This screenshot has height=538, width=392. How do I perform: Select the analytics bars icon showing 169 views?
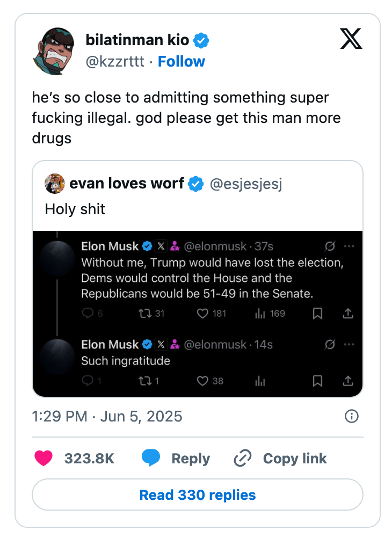pos(261,314)
